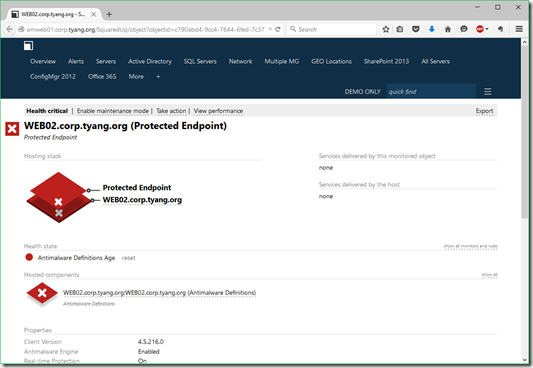This screenshot has height=368, width=533.
Task: Click the SquaredUp logo icon
Action: point(28,46)
